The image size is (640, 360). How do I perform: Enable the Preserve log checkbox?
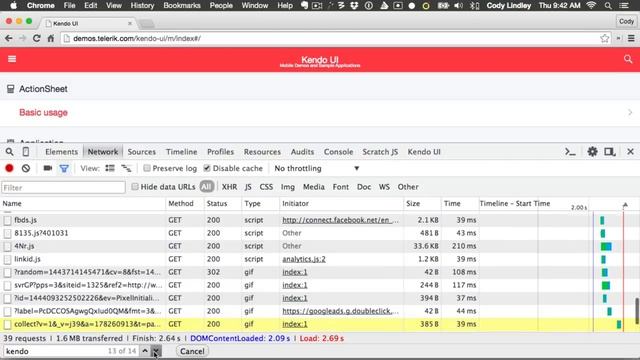(147, 168)
